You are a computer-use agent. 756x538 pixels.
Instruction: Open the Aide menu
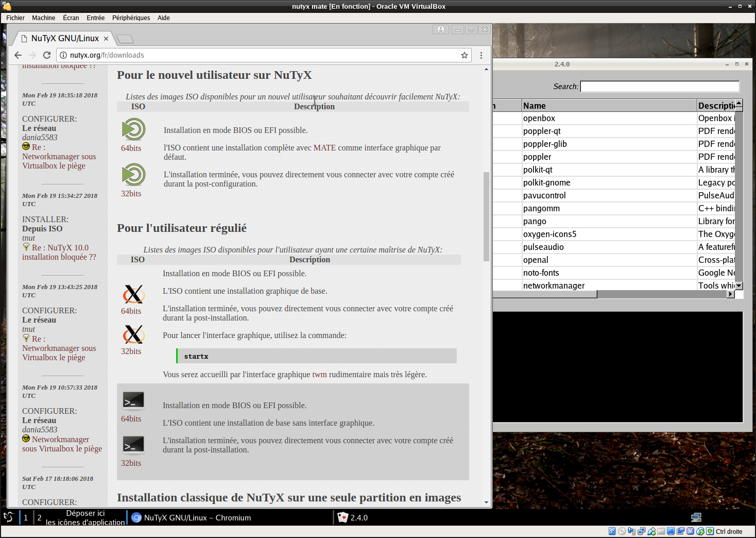tap(164, 18)
